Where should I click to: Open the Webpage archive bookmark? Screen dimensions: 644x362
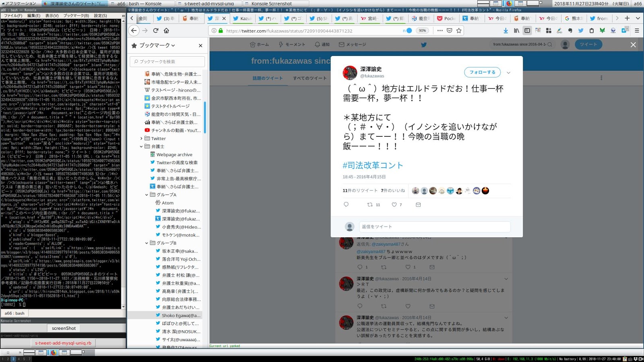click(174, 154)
